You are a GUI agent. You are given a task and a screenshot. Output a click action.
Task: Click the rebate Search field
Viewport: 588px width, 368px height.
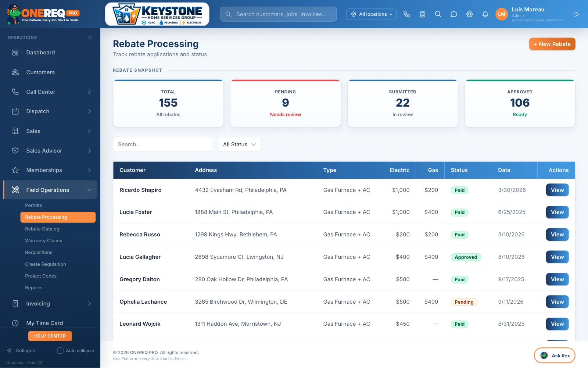[163, 144]
